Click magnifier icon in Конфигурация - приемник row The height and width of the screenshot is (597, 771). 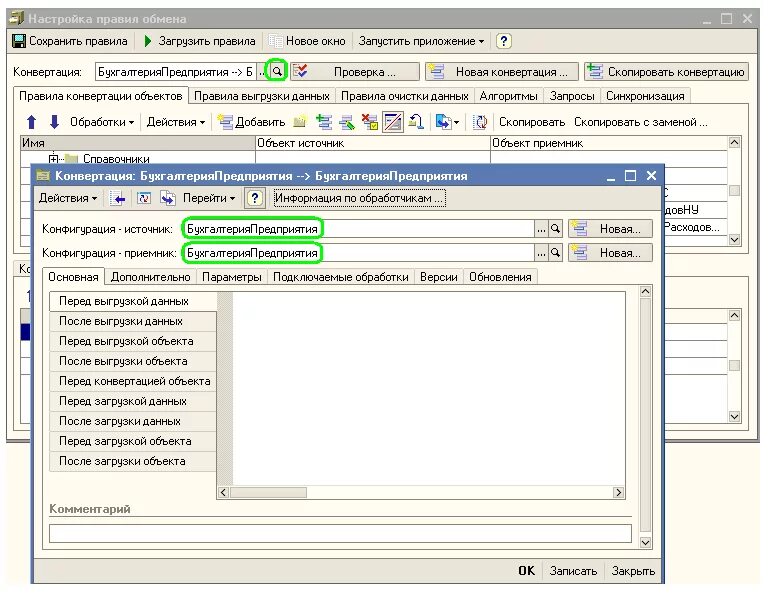pyautogui.click(x=555, y=253)
